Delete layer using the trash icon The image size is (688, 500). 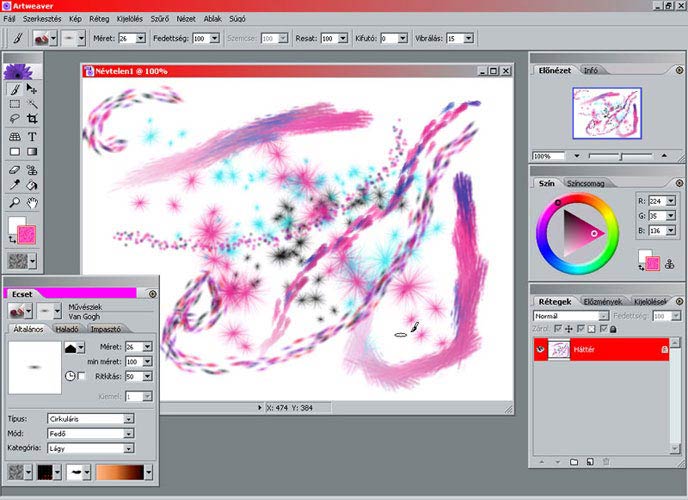tap(606, 462)
